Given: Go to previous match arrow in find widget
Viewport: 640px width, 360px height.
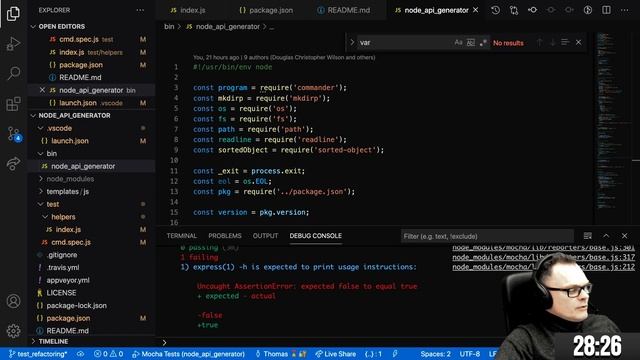Looking at the screenshot, I should point(539,42).
